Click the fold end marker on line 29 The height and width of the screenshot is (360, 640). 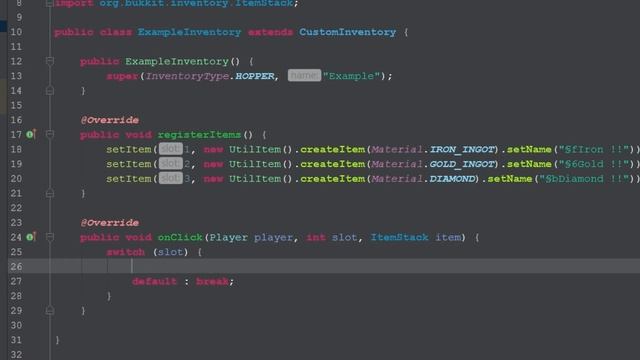(49, 311)
